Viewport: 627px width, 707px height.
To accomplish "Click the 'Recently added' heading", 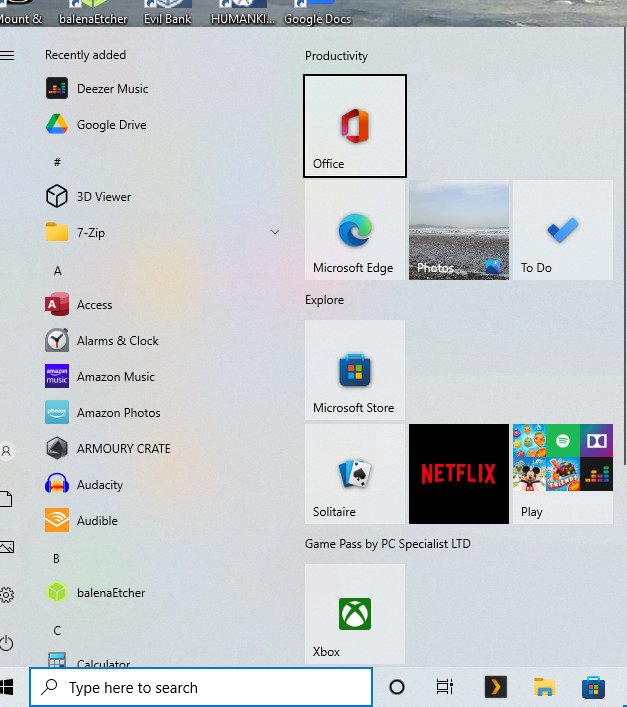I will tap(86, 55).
